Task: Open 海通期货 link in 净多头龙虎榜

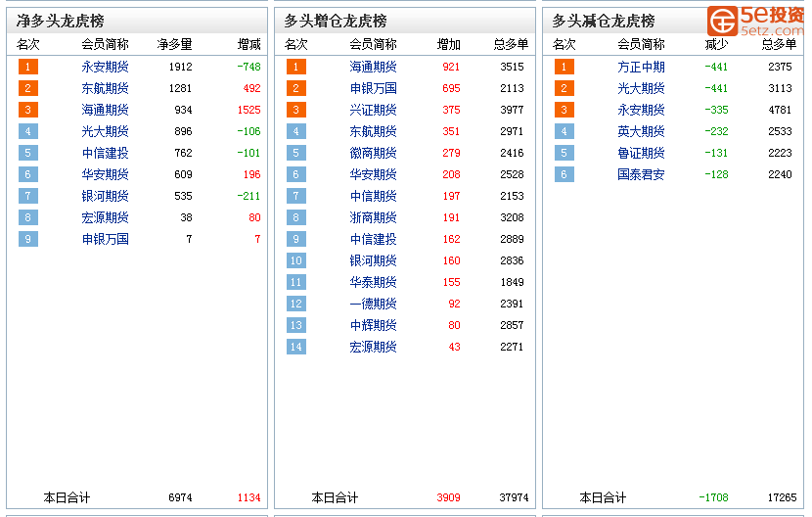Action: coord(105,110)
